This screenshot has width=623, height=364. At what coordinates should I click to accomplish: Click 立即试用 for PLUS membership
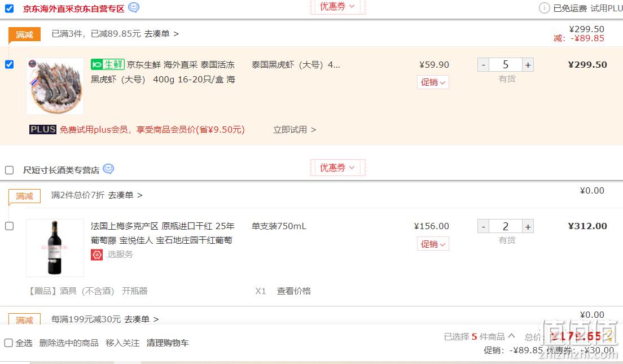point(295,130)
